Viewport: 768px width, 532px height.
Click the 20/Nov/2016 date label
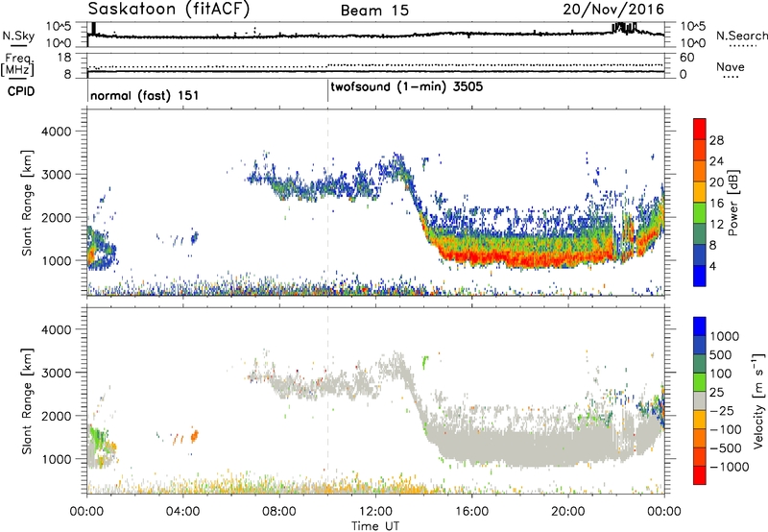tap(613, 9)
